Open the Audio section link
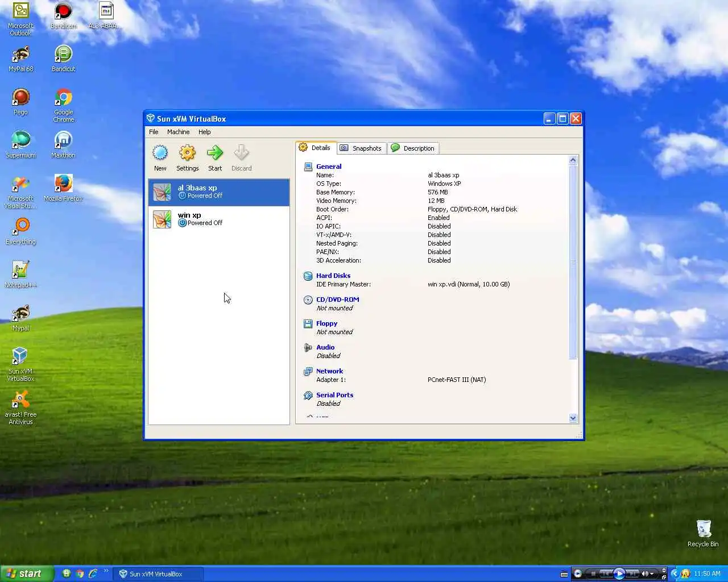Viewport: 728px width, 582px height. click(325, 347)
